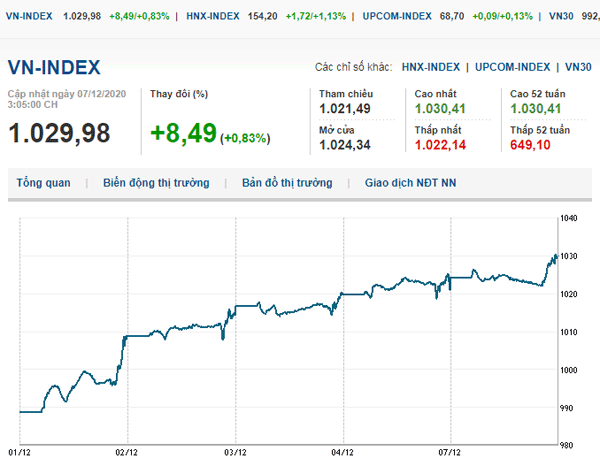The width and height of the screenshot is (600, 466).
Task: Click the 1040 label on price axis
Action: (569, 218)
